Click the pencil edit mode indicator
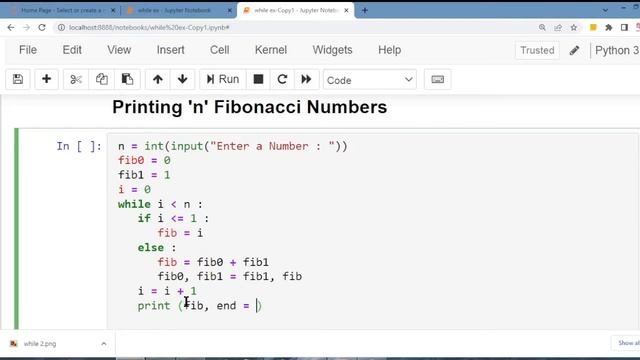Screen dimensions: 640x360 [574, 50]
